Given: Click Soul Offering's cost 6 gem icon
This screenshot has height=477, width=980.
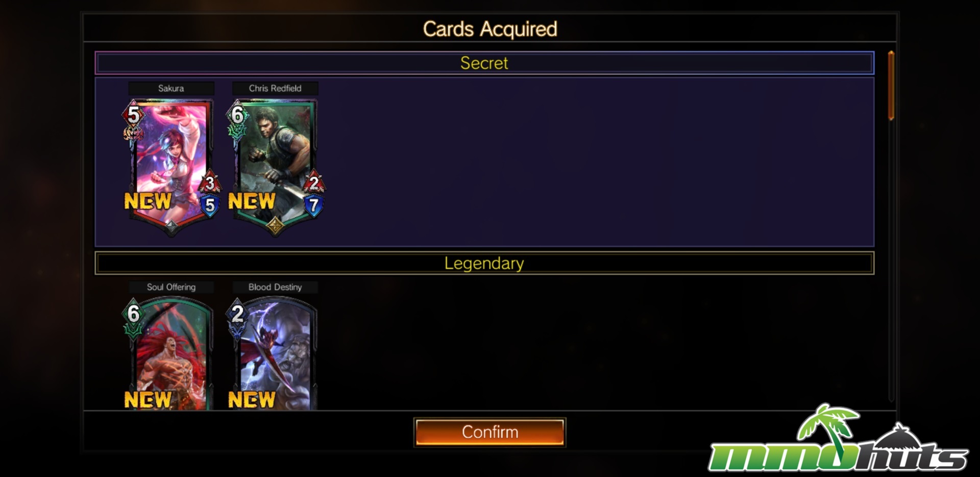Looking at the screenshot, I should [x=133, y=313].
